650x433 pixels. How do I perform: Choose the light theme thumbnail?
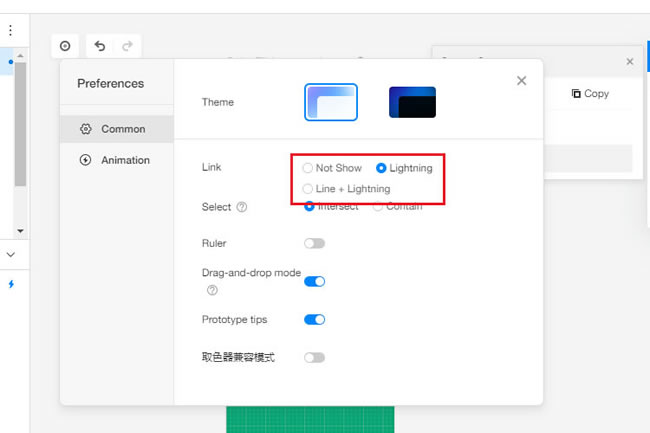click(x=331, y=102)
